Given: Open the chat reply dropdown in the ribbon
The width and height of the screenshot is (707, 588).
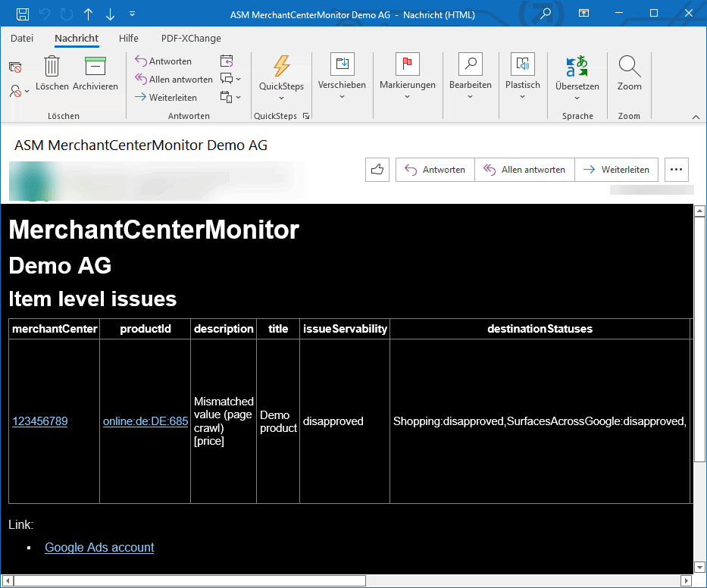Looking at the screenshot, I should tap(230, 79).
